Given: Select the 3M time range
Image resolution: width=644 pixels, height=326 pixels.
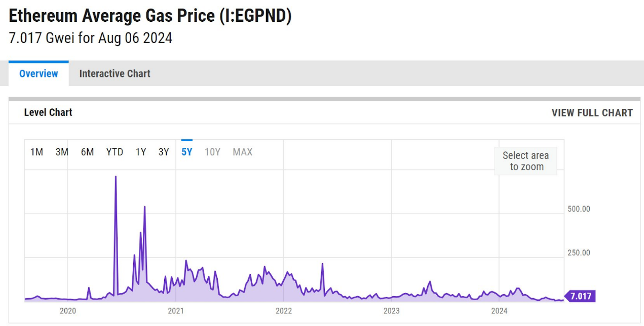Looking at the screenshot, I should 62,152.
